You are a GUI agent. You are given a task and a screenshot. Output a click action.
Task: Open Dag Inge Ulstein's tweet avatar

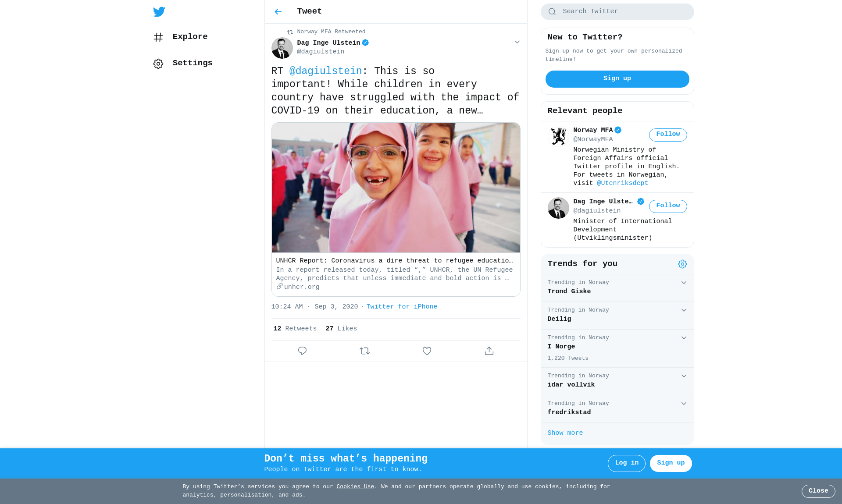pyautogui.click(x=282, y=48)
